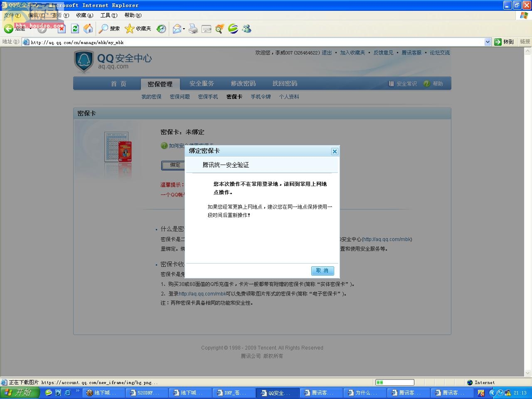Click the 个人资料 sub-navigation link
Screen dimensions: 532x399
(289, 97)
